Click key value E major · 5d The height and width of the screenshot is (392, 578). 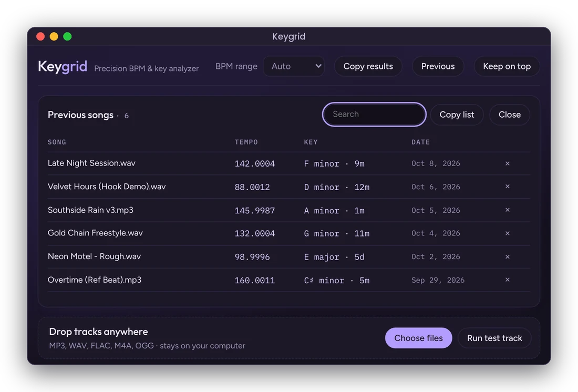pyautogui.click(x=334, y=257)
